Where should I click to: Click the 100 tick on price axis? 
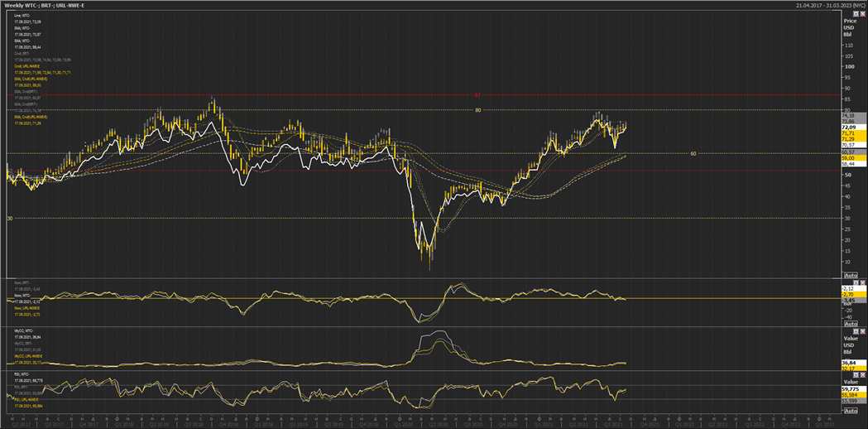850,66
